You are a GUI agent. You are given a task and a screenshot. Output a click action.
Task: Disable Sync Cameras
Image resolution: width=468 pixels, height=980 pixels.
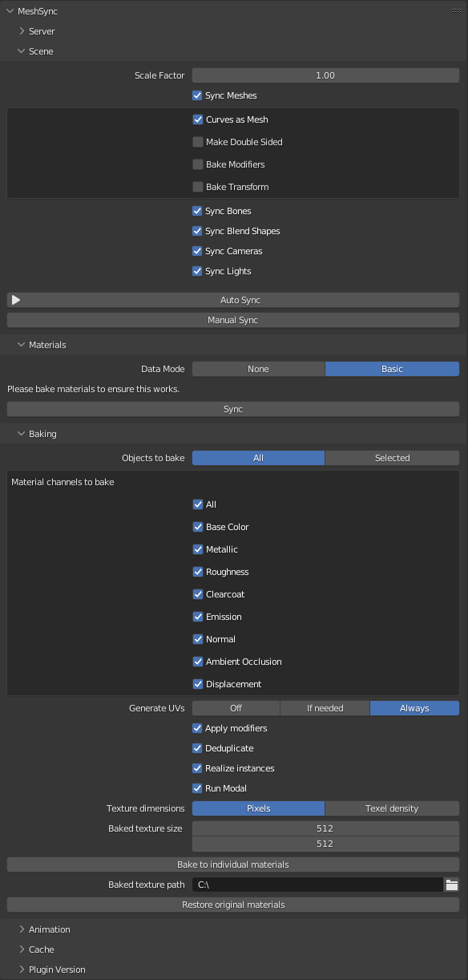[x=197, y=251]
